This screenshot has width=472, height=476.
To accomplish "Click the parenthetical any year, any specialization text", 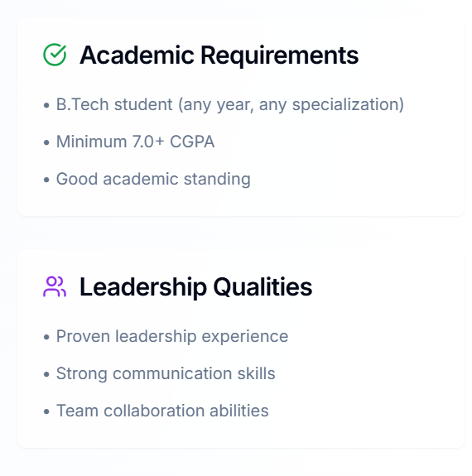I will 291,105.
